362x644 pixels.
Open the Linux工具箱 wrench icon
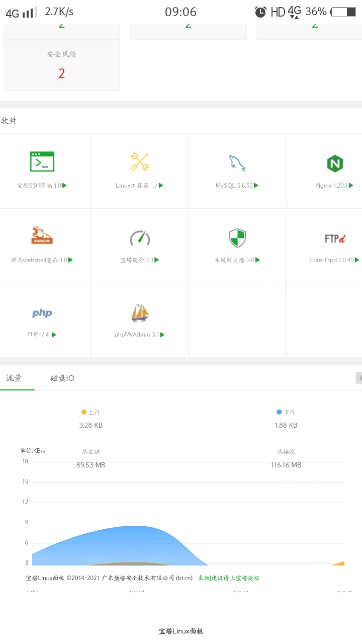tap(139, 162)
